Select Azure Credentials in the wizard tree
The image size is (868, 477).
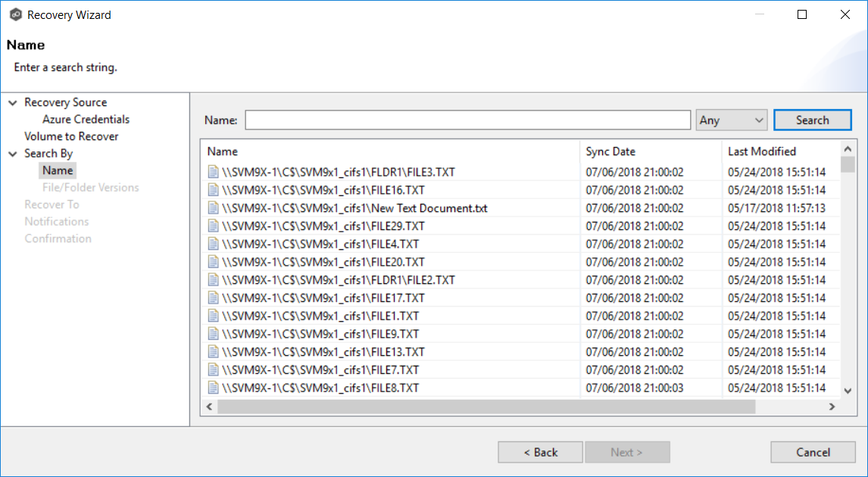[x=86, y=120]
